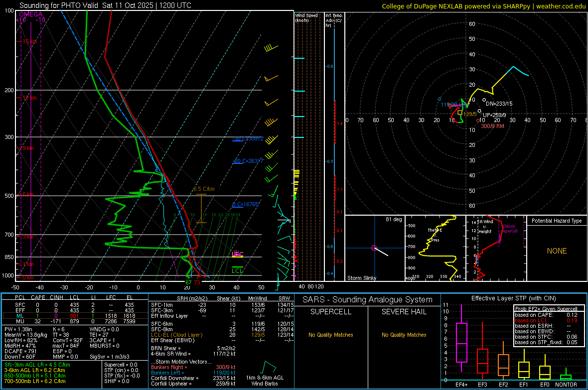Screen dimensions: 588x390
Task: Click the blue 'Bunkers Left =' vector line
Action: 193,373
